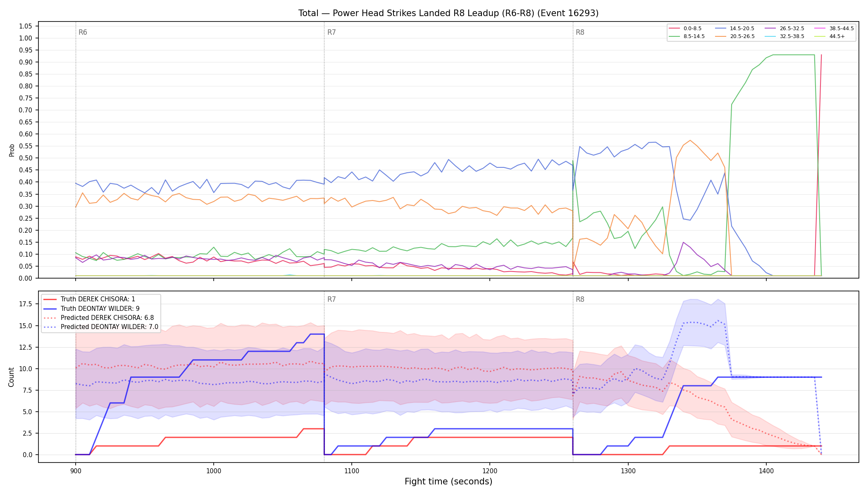Click the R6 round marker label

pyautogui.click(x=83, y=32)
